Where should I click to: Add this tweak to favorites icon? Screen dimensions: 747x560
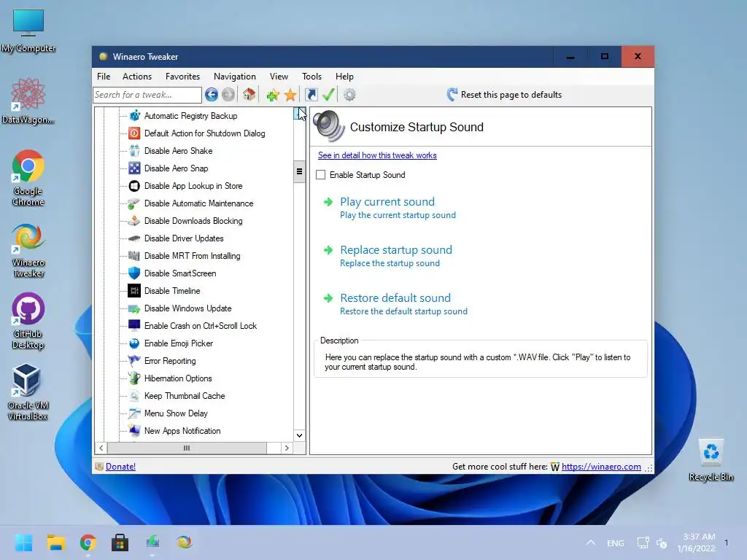click(x=273, y=95)
